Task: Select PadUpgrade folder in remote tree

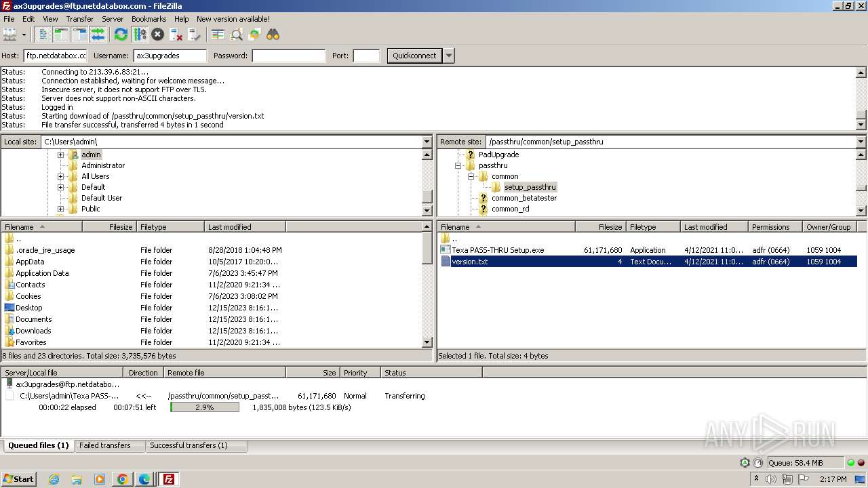Action: [x=498, y=155]
